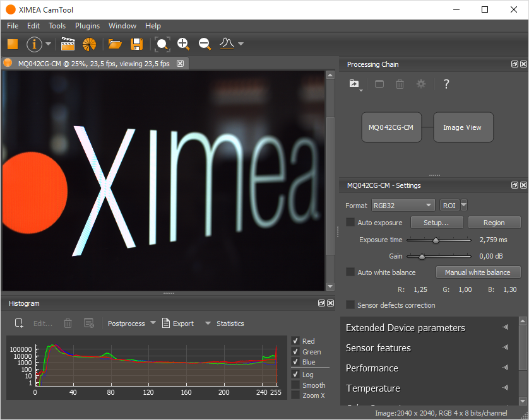This screenshot has height=420, width=529.
Task: Click the save floppy disk icon
Action: tap(136, 44)
